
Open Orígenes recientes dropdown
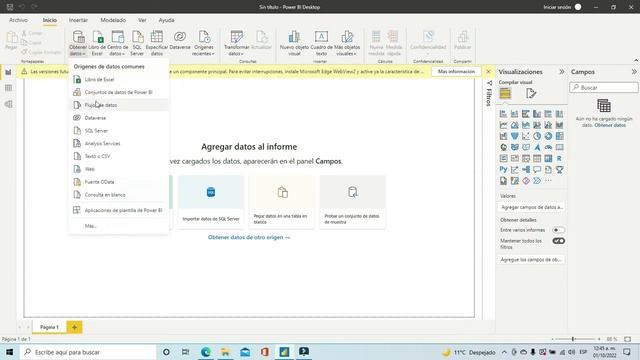[204, 43]
